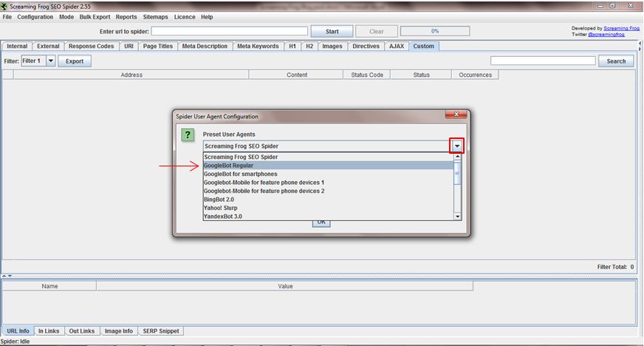Switch to the Meta Keywords tab
The height and width of the screenshot is (346, 644).
[258, 46]
